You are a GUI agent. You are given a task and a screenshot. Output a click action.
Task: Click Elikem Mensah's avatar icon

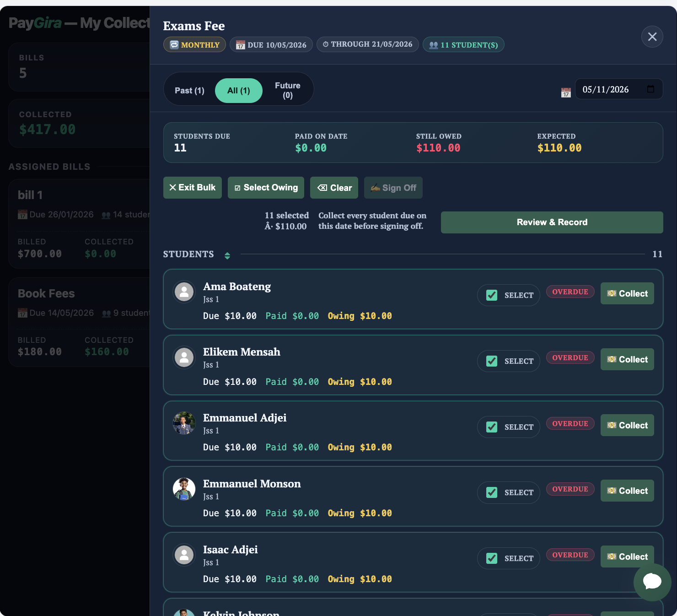[x=184, y=357]
